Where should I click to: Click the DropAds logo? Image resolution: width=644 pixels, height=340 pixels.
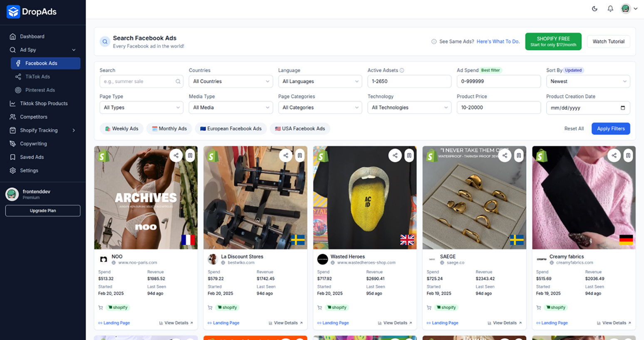tap(32, 12)
